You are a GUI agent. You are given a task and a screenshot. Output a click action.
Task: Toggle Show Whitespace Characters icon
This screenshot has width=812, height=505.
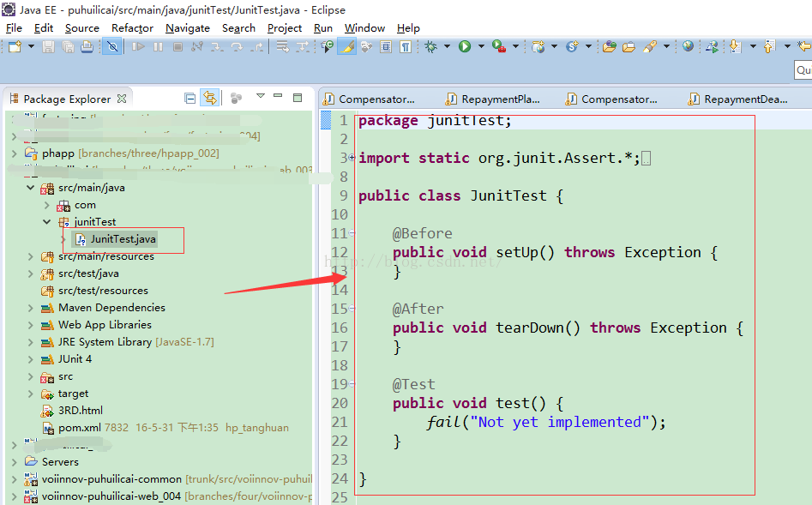coord(406,46)
